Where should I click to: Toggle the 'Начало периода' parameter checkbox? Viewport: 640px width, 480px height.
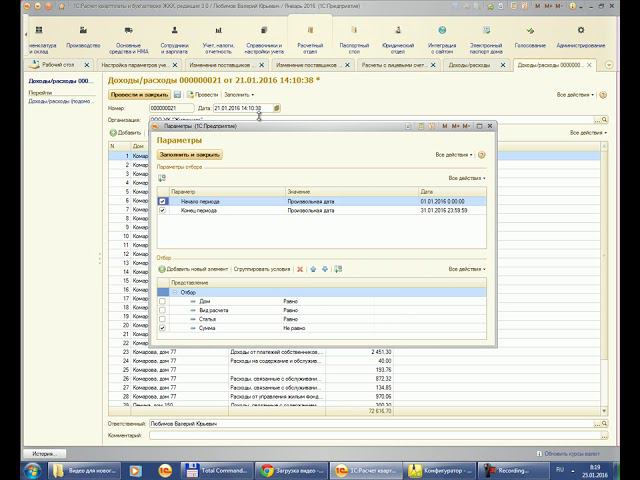(x=163, y=201)
